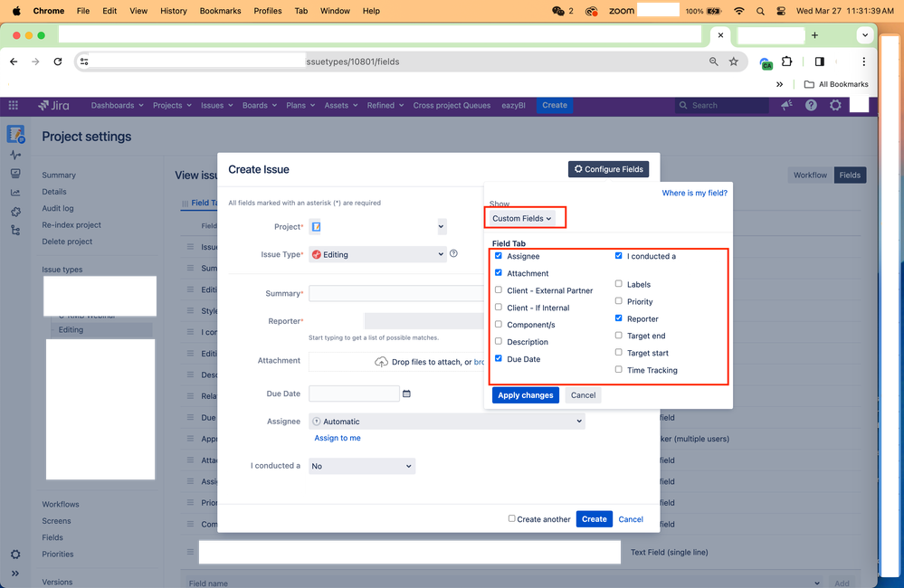Switch to the Workflow tab
The height and width of the screenshot is (588, 904).
(810, 175)
